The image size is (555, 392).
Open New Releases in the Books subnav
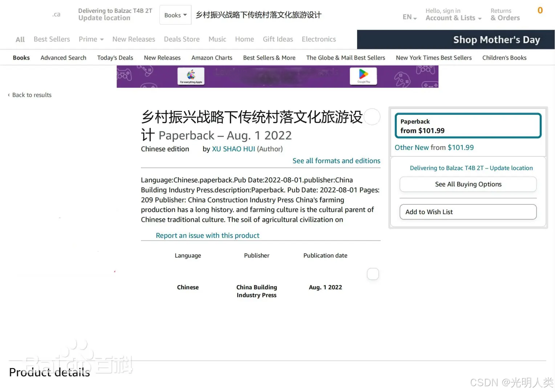162,58
